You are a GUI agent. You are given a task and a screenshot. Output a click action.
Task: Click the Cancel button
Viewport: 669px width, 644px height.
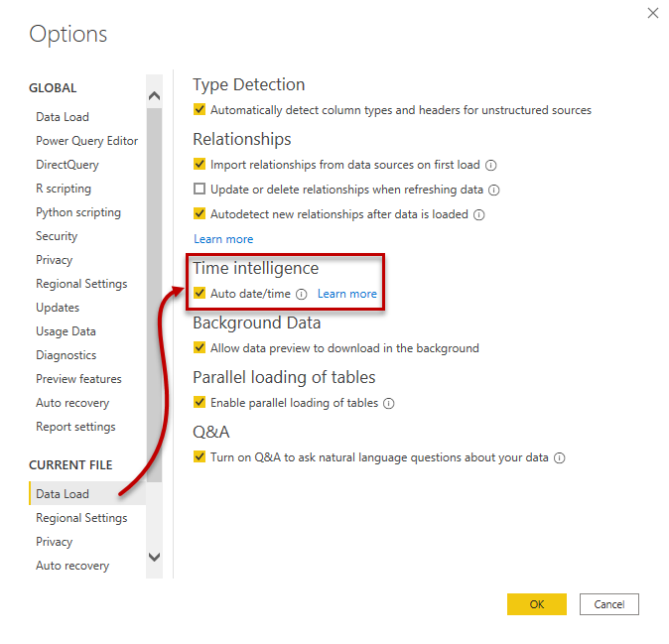(x=609, y=604)
